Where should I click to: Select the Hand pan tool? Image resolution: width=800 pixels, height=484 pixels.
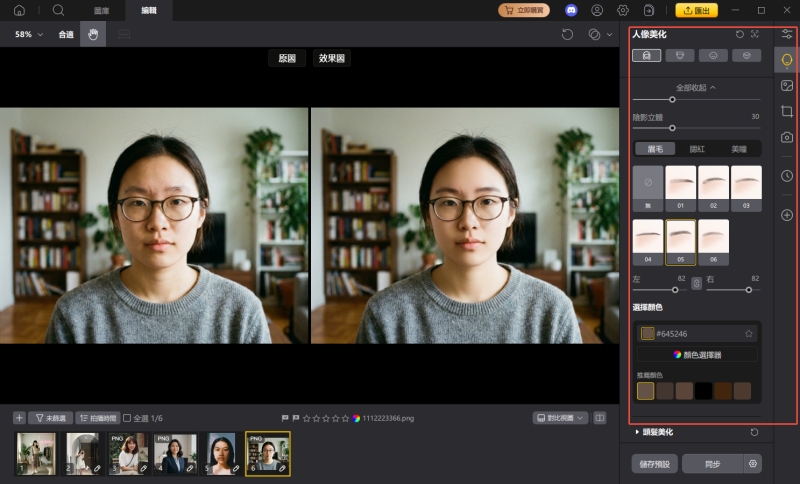pos(93,34)
